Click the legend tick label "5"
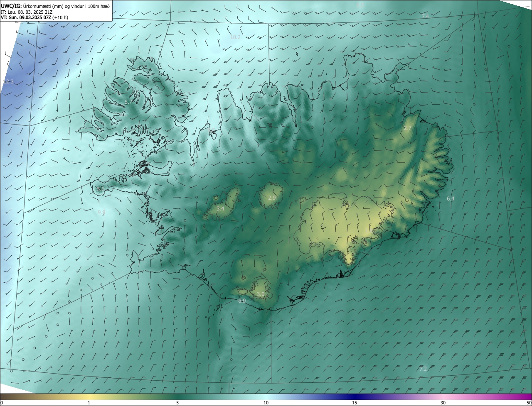This screenshot has height=406, width=532. coord(177,403)
